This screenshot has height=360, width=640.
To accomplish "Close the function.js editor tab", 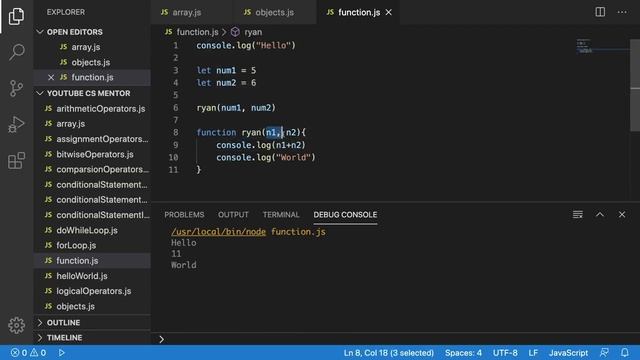I will [x=389, y=12].
